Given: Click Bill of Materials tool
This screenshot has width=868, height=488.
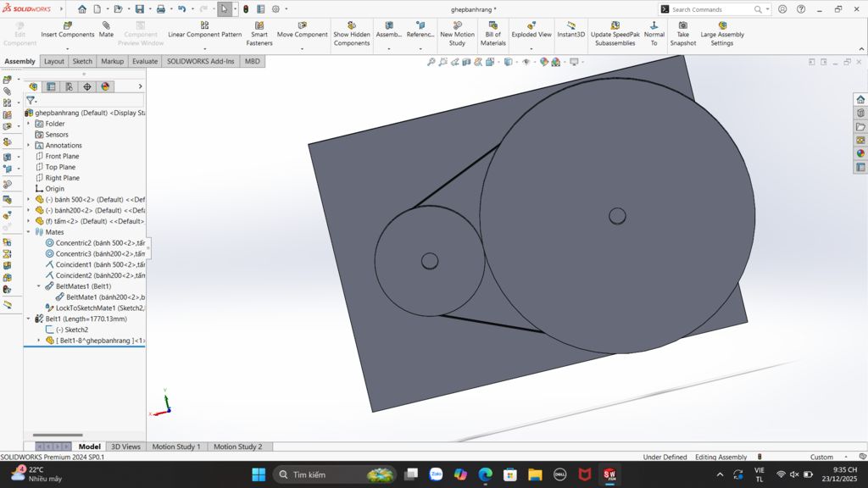Looking at the screenshot, I should coord(492,34).
